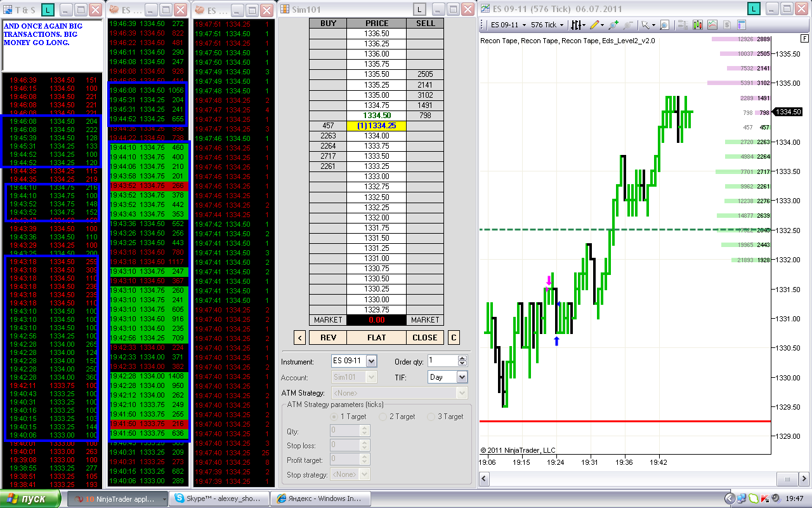
Task: Select the cursor pointer tool in chart toolbar
Action: point(645,25)
